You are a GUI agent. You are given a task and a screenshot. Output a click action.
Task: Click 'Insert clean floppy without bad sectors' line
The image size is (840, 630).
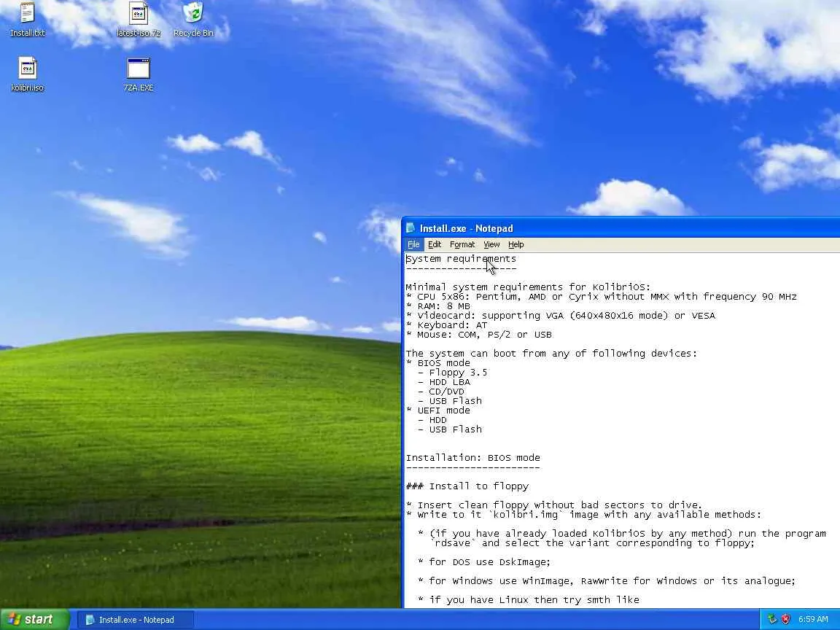tap(554, 505)
